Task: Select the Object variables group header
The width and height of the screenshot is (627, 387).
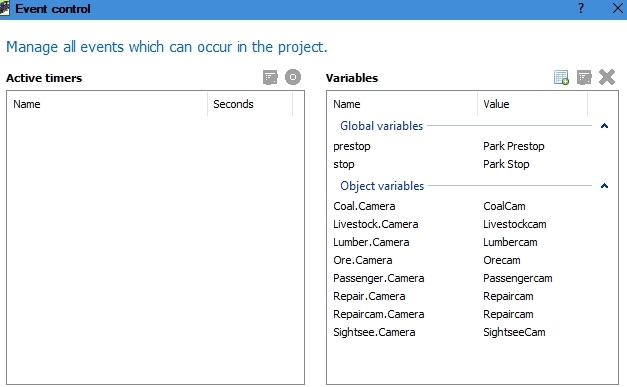Action: 382,186
